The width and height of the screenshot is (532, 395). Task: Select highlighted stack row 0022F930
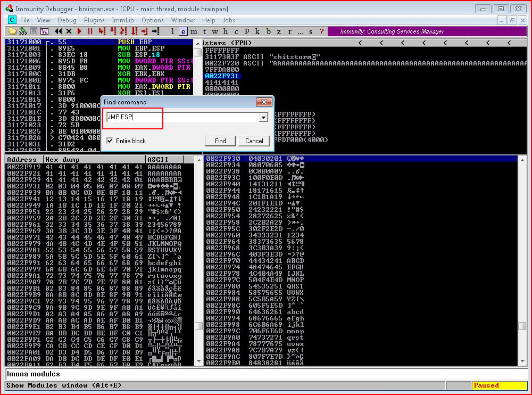tap(361, 159)
